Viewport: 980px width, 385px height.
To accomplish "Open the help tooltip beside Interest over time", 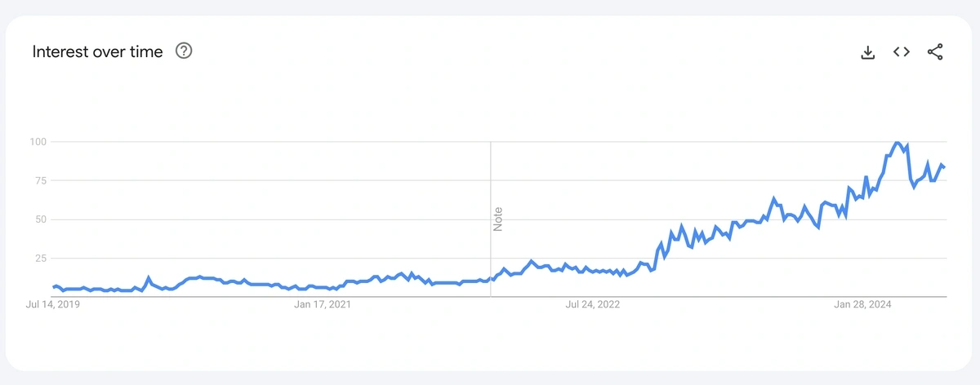I will coord(184,51).
